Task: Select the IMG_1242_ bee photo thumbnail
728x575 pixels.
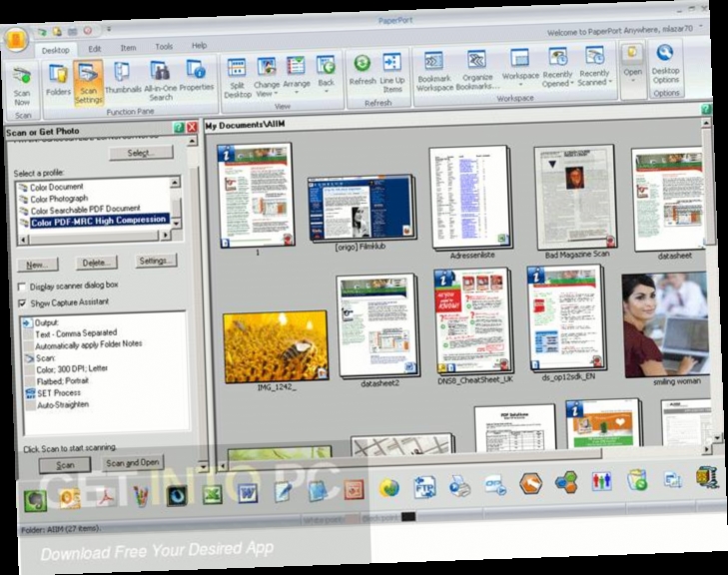Action: (276, 347)
